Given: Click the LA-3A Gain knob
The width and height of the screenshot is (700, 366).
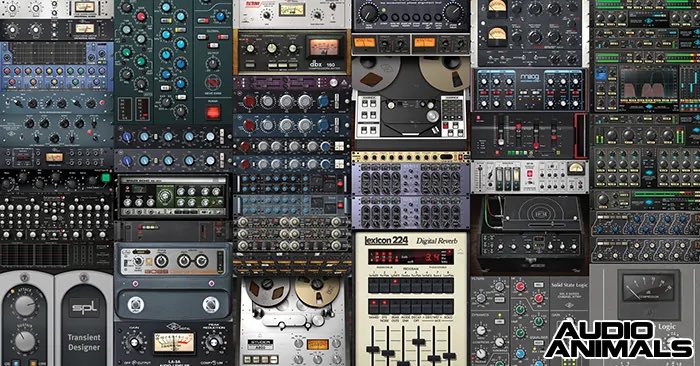Looking at the screenshot, I should pos(133,343).
